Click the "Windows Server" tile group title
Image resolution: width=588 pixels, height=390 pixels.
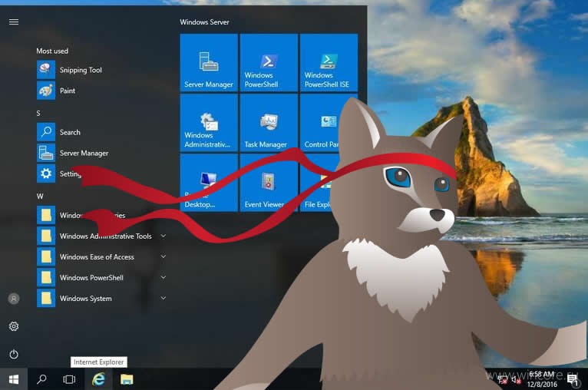coord(204,21)
